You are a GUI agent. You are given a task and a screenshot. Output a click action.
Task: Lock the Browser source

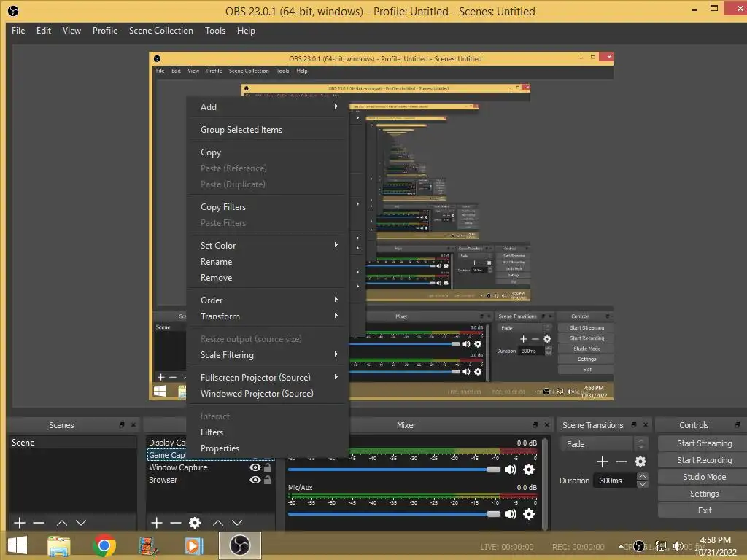point(268,480)
